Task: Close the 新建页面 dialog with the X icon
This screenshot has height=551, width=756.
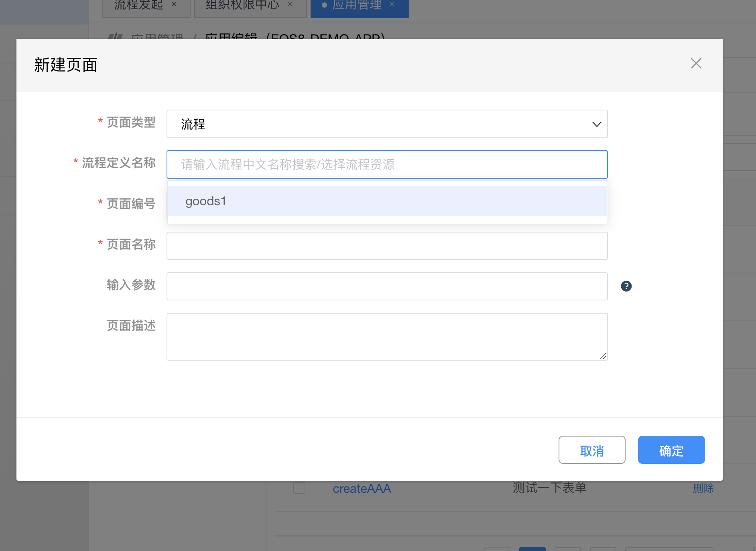Action: [x=696, y=63]
